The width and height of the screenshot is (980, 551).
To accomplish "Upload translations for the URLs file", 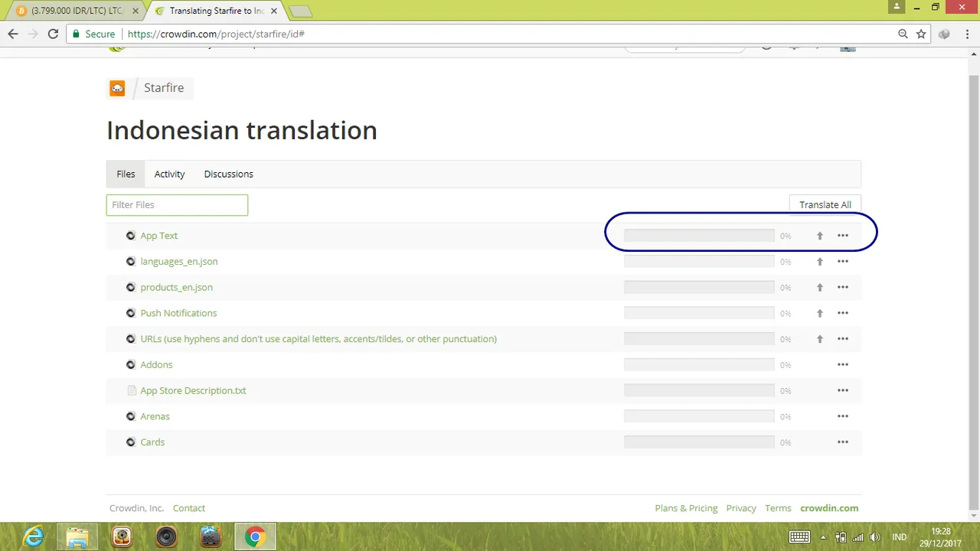I will 819,339.
